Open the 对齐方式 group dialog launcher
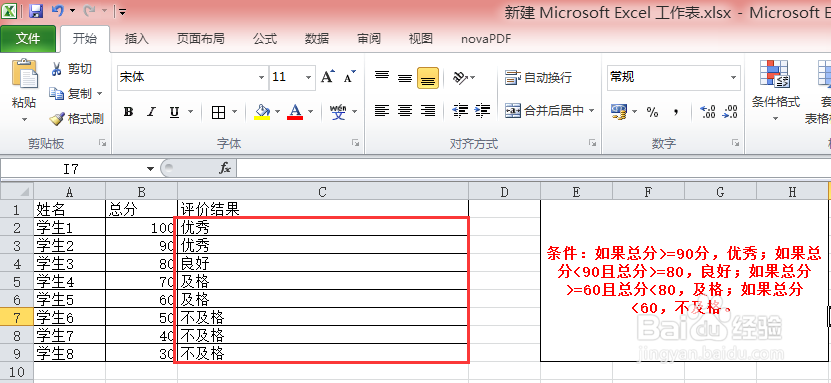831x383 pixels. coord(592,143)
